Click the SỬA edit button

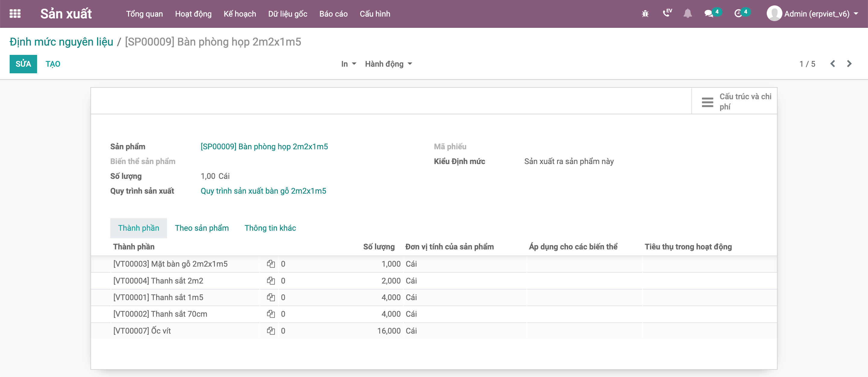click(23, 64)
